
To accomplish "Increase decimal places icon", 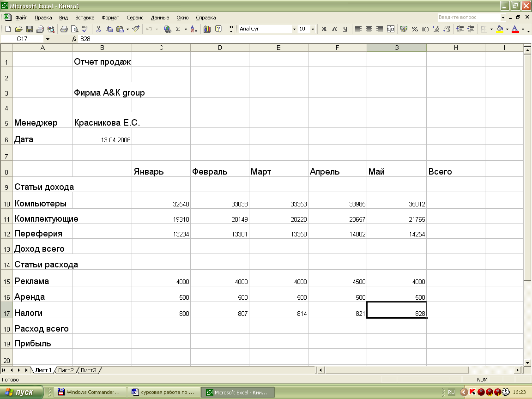I will pyautogui.click(x=436, y=29).
